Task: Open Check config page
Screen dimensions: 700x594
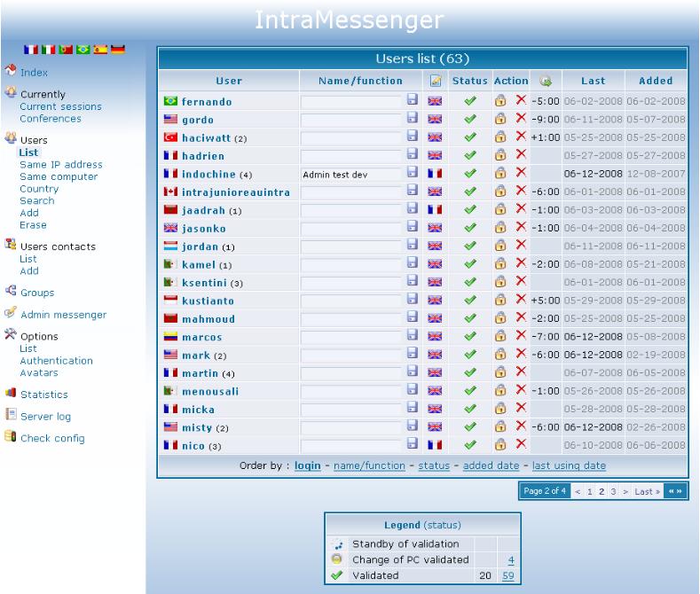Action: pos(52,438)
